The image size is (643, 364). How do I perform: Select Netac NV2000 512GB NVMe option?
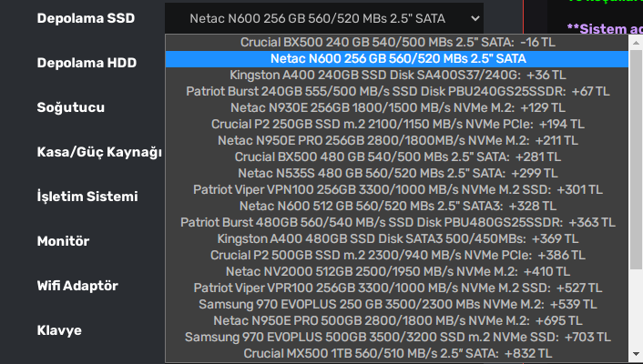point(398,271)
